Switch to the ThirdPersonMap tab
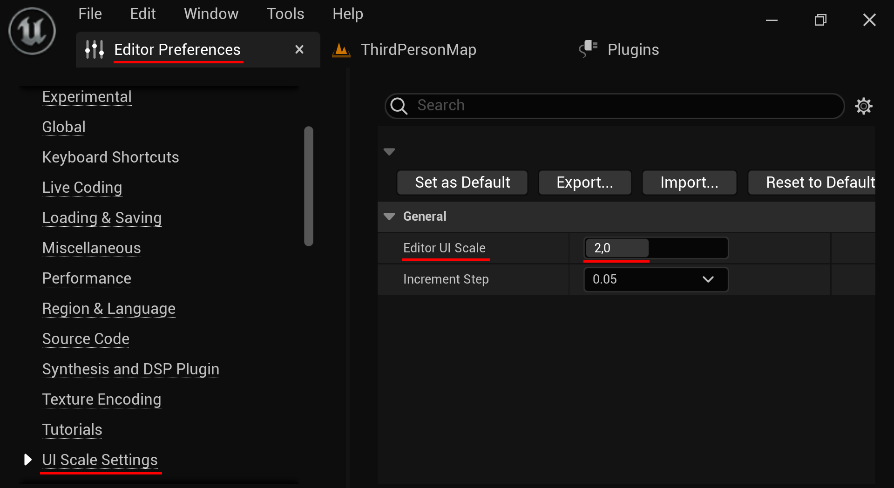 418,50
